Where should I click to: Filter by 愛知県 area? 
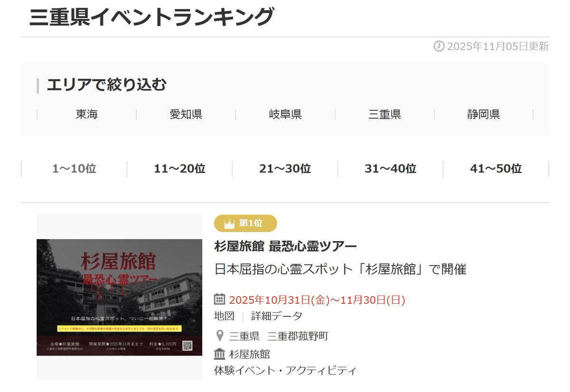(x=186, y=114)
